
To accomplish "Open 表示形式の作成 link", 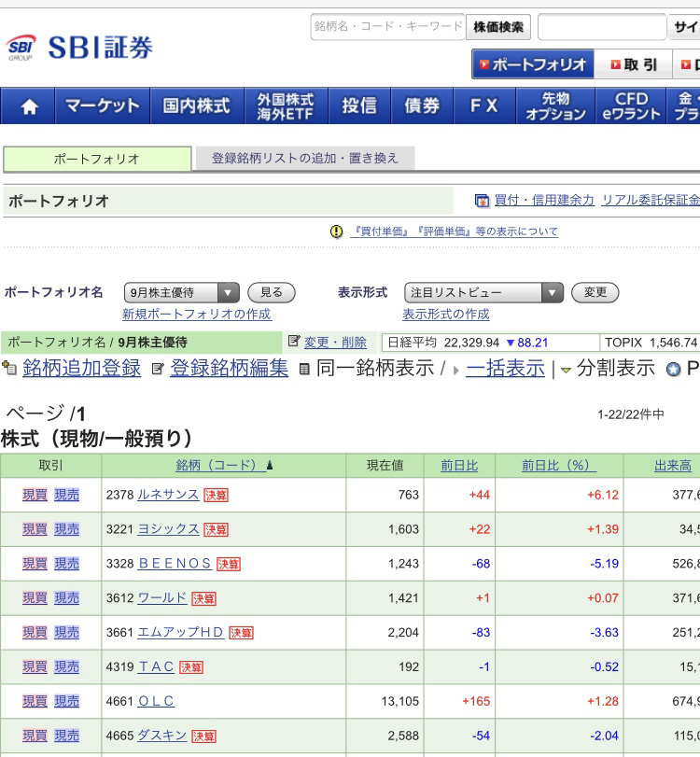I will [x=445, y=315].
